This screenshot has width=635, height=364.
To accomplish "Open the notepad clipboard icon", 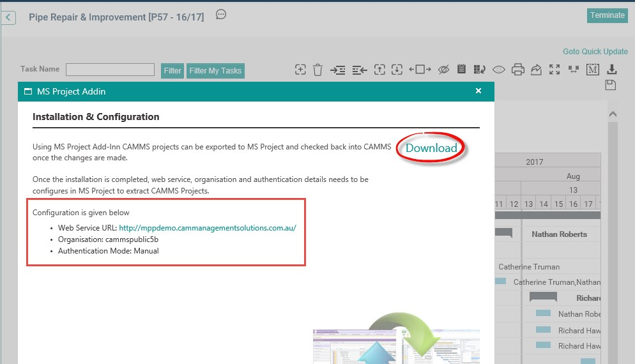I will pyautogui.click(x=461, y=69).
